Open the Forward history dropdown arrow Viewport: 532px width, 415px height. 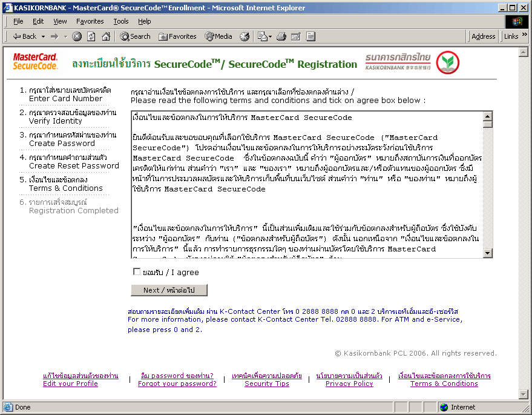tap(65, 36)
